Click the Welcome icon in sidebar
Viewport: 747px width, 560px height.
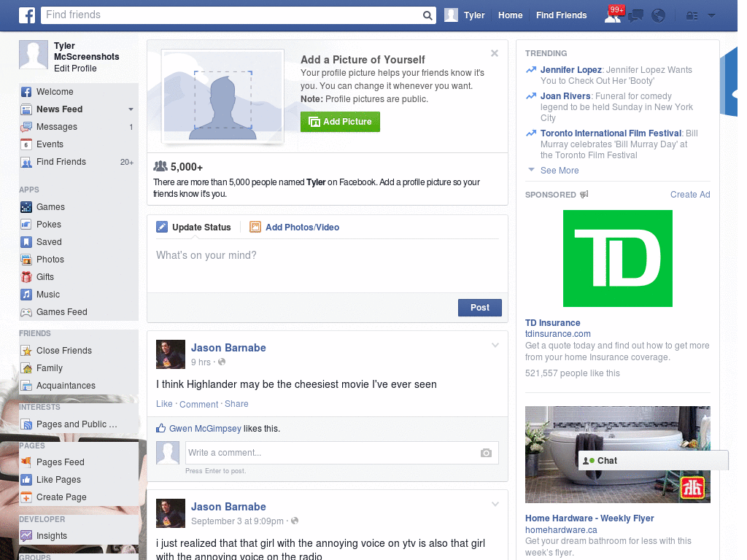pos(26,92)
